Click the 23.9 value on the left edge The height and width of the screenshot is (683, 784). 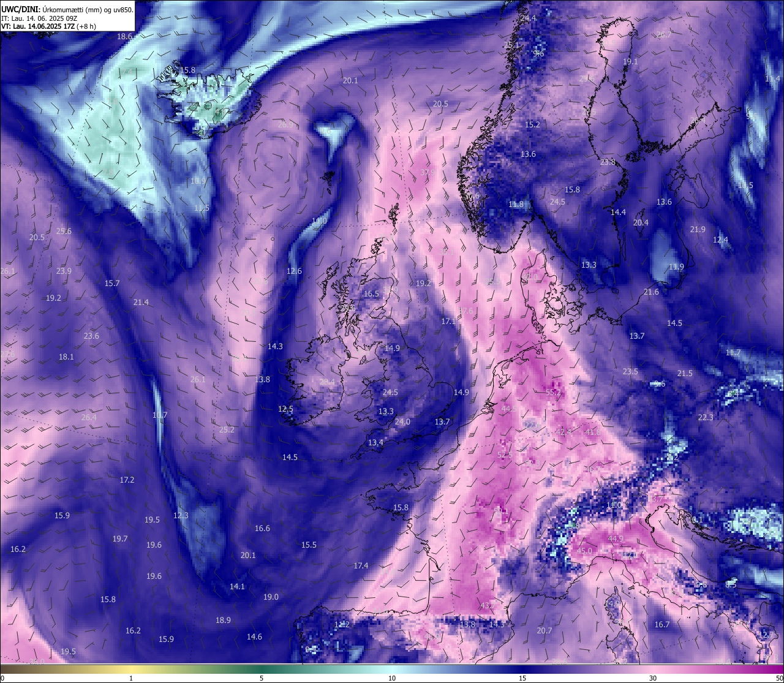[64, 271]
